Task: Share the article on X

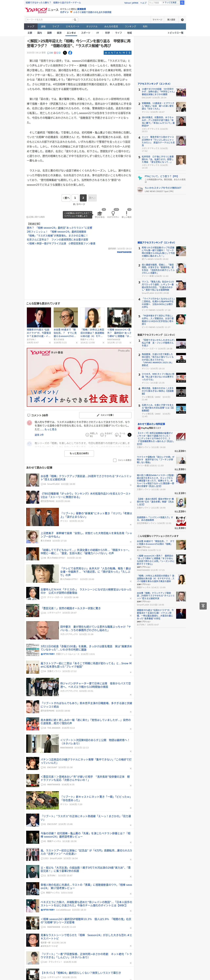Action: click(65, 53)
